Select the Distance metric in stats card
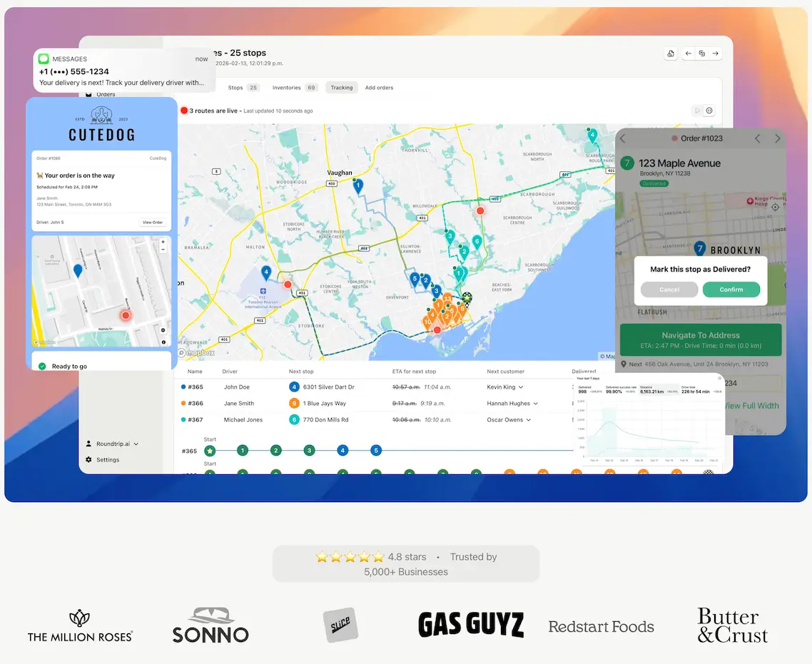 [x=658, y=389]
